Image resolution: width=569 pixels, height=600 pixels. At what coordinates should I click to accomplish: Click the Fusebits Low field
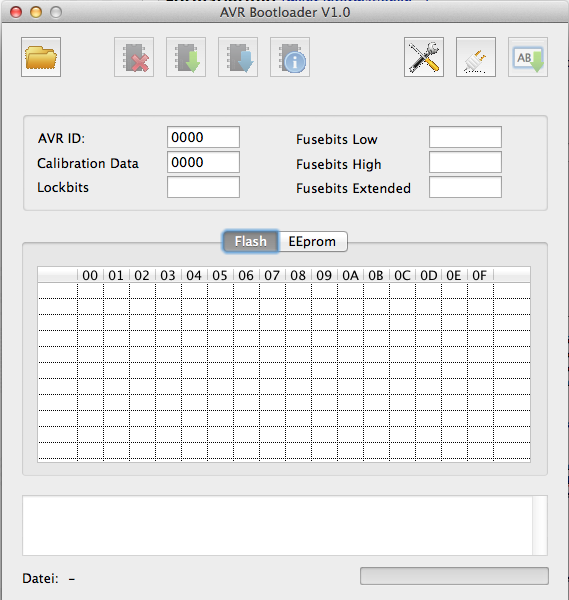click(465, 137)
